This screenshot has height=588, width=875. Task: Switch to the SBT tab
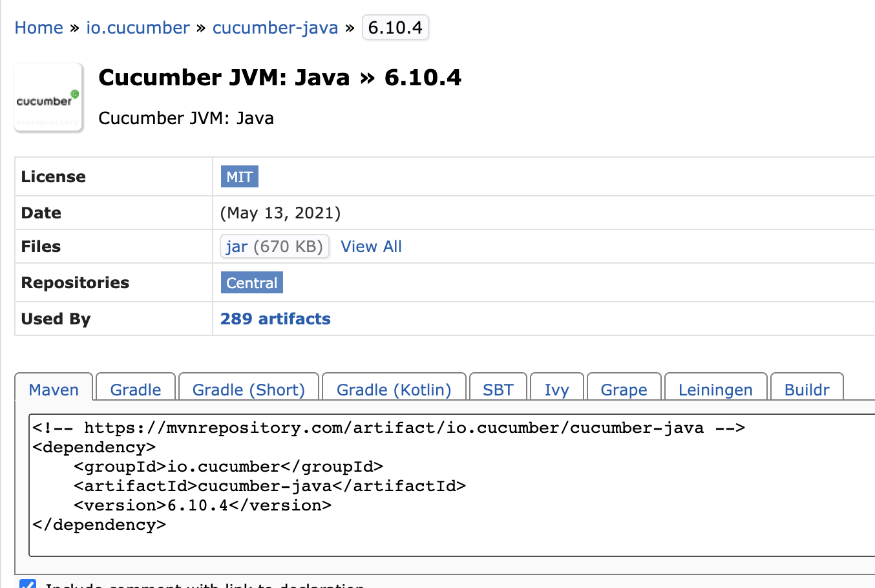498,389
